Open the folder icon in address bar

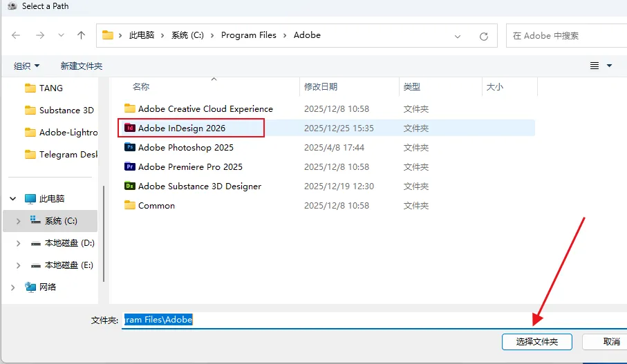pos(108,35)
